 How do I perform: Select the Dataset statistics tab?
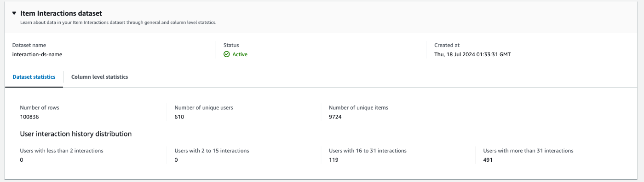click(34, 77)
